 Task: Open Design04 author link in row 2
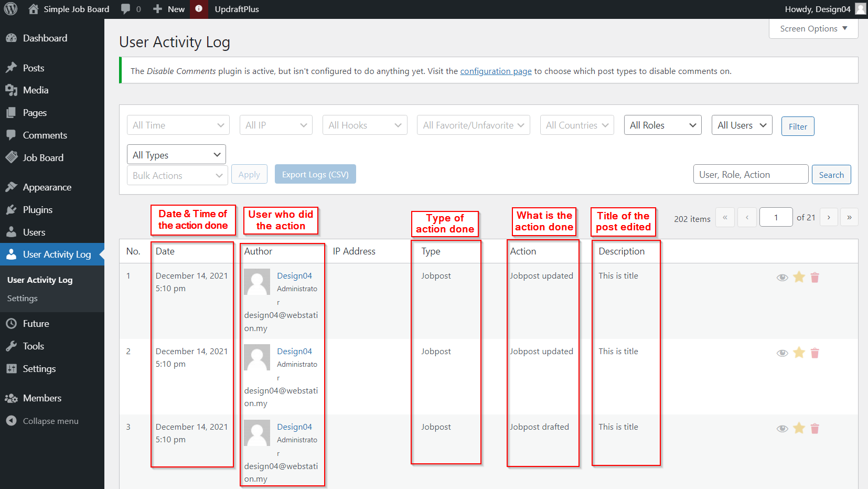[294, 351]
